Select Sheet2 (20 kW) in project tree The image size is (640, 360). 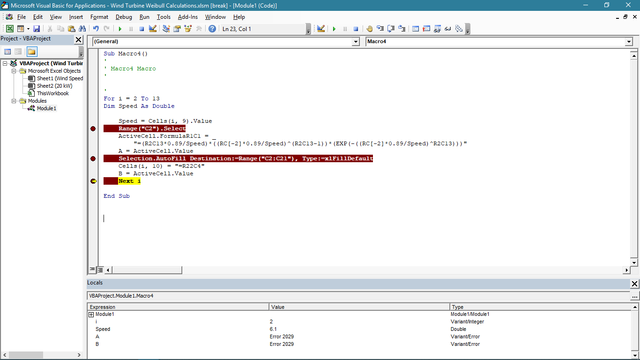pyautogui.click(x=54, y=86)
